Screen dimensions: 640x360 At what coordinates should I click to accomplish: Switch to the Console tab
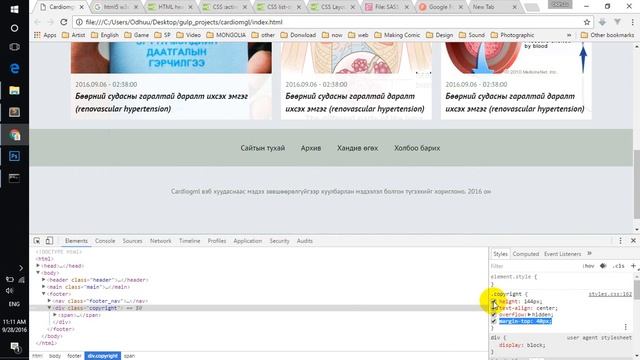pos(105,241)
